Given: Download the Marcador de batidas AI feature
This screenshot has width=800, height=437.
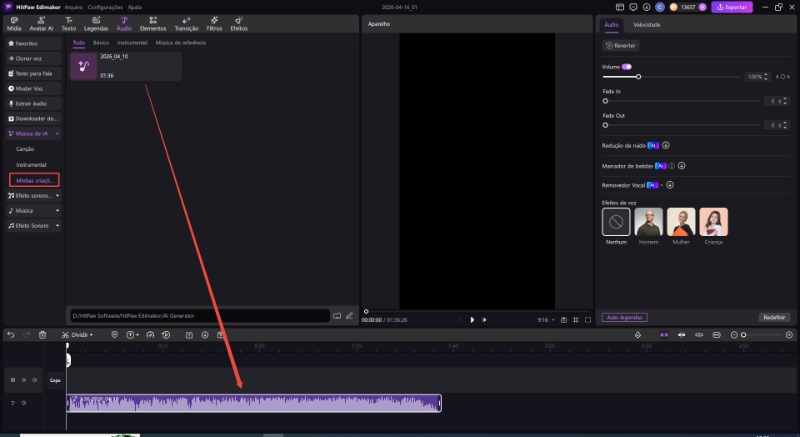Looking at the screenshot, I should (x=682, y=166).
